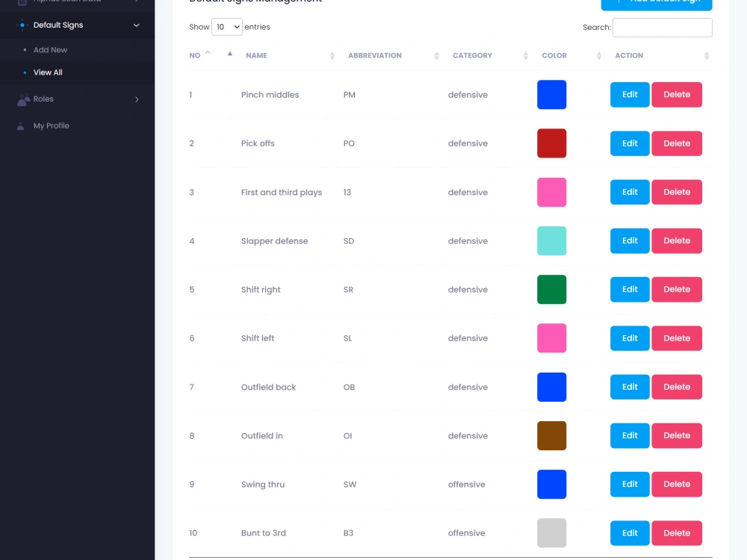Expand the Roles menu chevron
747x560 pixels.
point(137,99)
